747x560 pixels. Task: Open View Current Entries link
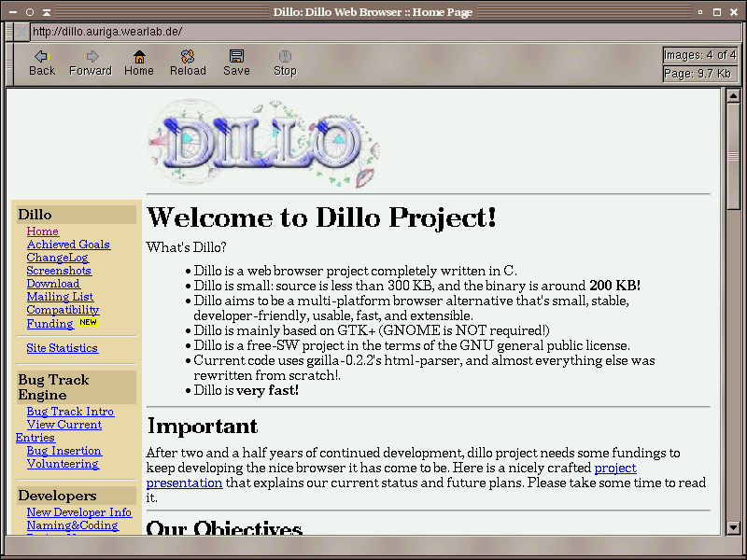pos(63,425)
